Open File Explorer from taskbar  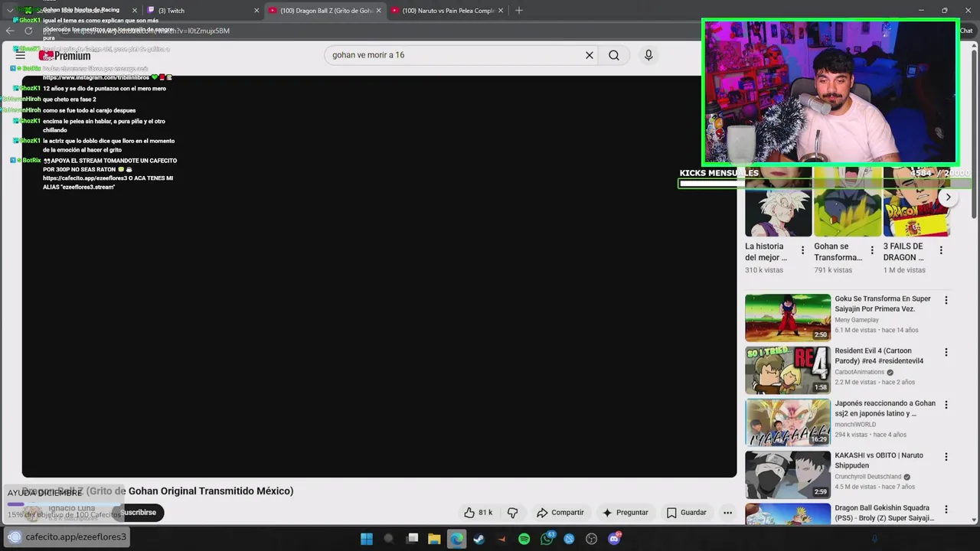[x=434, y=539]
